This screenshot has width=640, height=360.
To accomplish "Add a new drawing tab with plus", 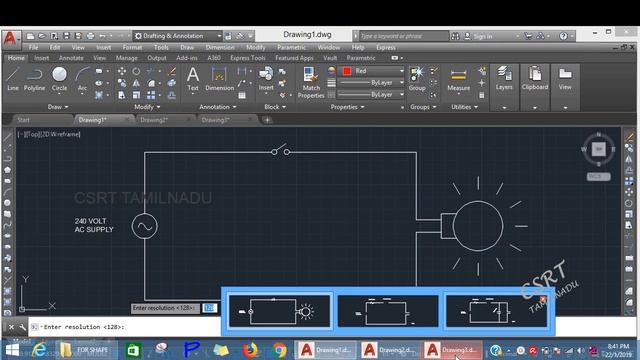I will pyautogui.click(x=267, y=120).
